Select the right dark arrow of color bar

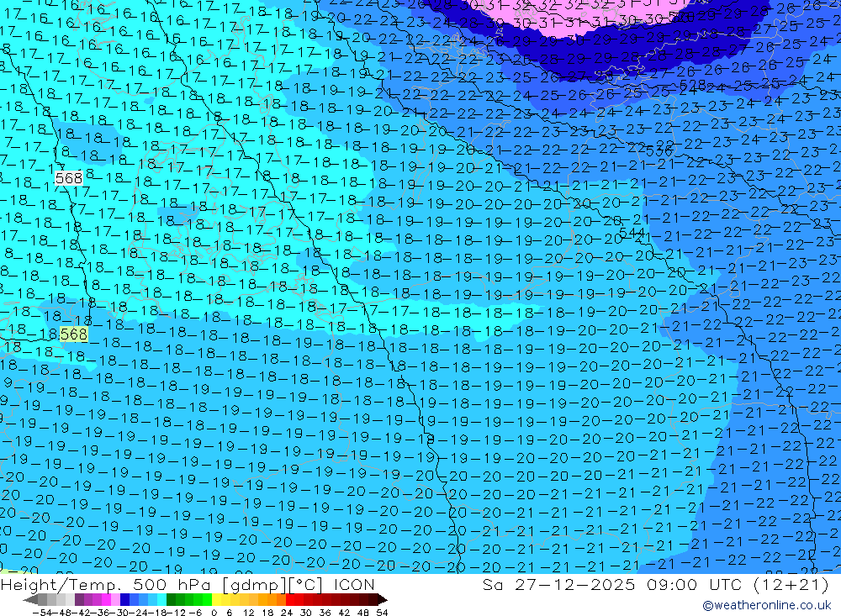[x=383, y=600]
